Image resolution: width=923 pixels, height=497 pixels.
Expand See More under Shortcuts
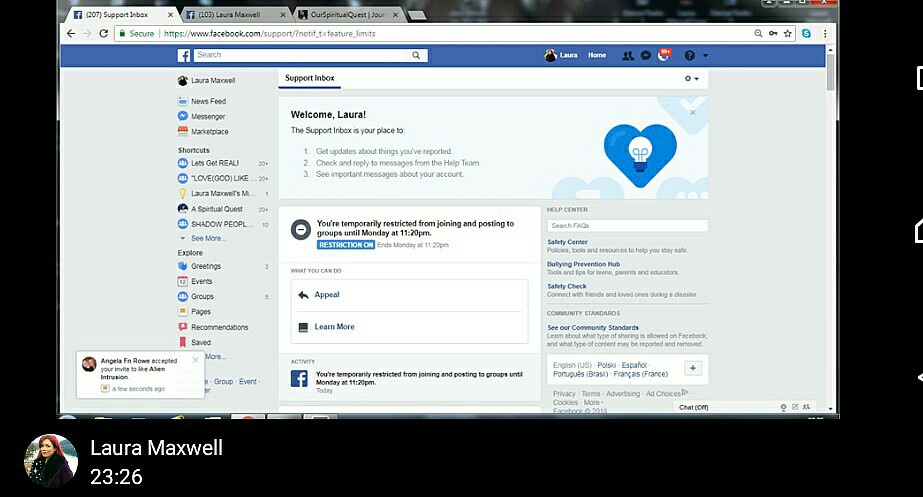pos(207,239)
